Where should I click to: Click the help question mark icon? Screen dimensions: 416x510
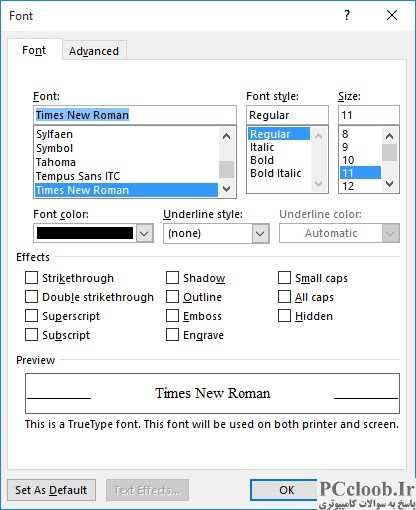[x=347, y=15]
